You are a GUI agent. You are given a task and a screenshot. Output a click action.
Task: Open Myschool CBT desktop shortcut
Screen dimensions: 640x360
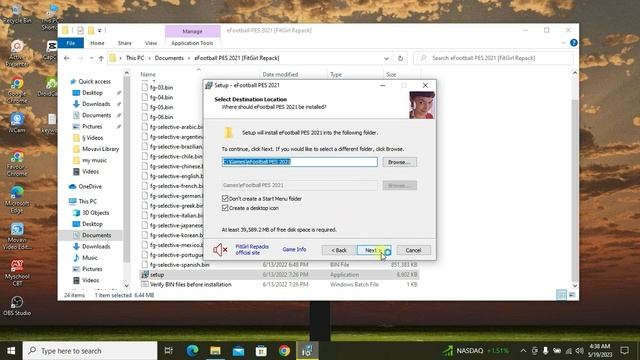[x=17, y=273]
